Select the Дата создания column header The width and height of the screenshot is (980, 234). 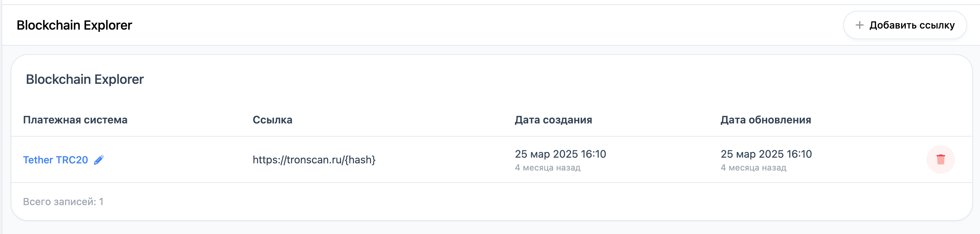pos(553,120)
